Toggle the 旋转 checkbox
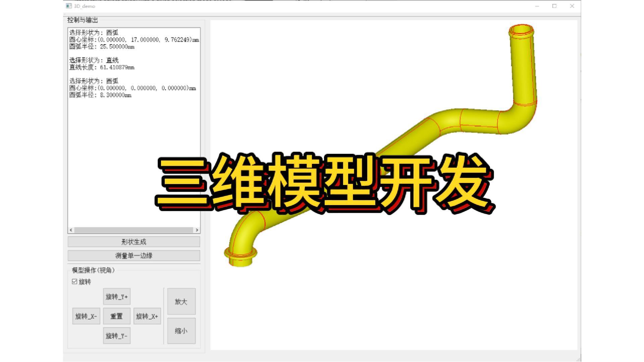The height and width of the screenshot is (362, 644). (x=74, y=282)
